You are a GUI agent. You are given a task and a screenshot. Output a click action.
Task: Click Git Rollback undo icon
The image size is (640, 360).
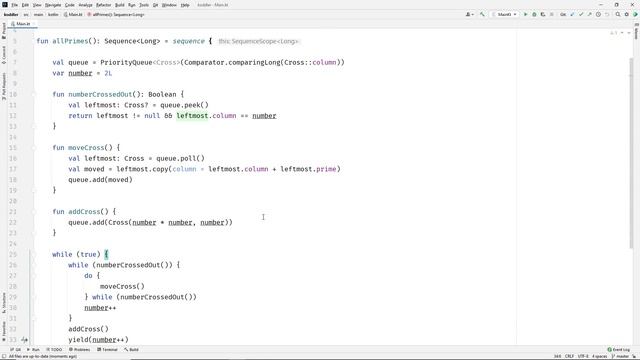[607, 15]
